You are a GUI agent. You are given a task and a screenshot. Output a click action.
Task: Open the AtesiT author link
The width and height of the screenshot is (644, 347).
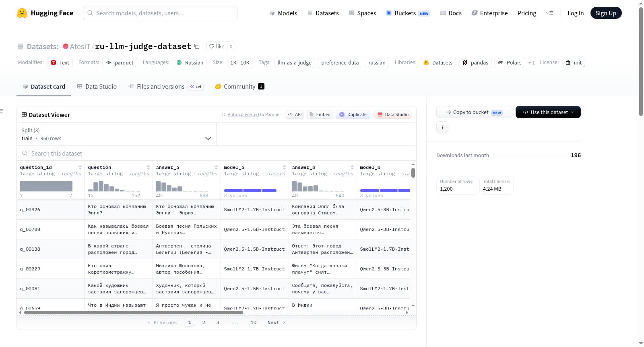pos(80,46)
